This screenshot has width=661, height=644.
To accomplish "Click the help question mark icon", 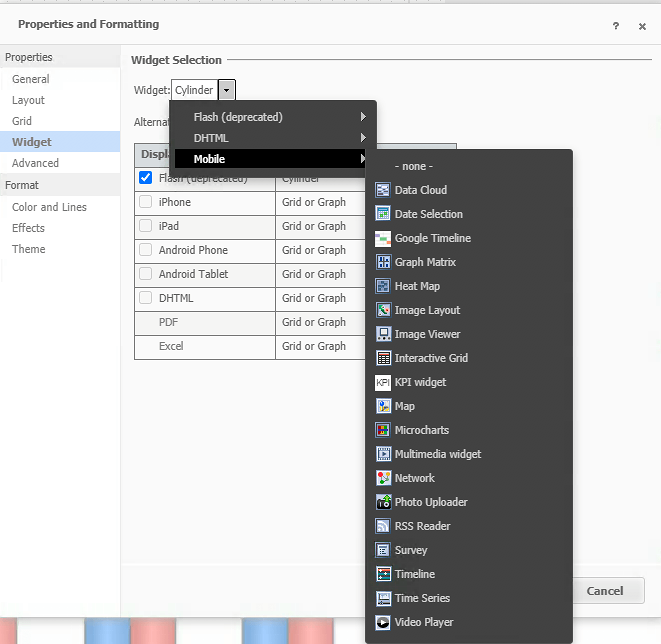I will (615, 26).
